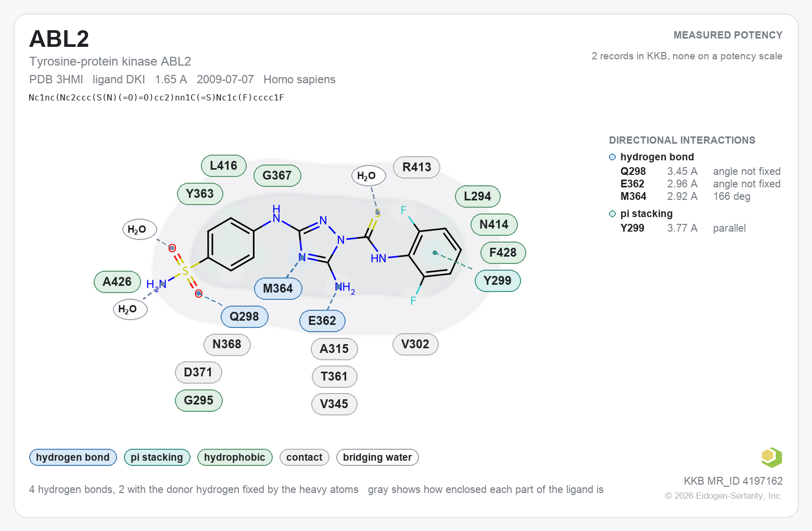Image resolution: width=812 pixels, height=531 pixels.
Task: Click the MEASURED POTENCY heading
Action: (x=728, y=35)
